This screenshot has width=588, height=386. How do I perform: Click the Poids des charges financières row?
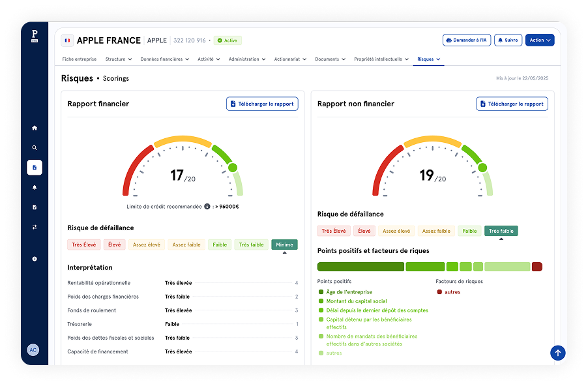pyautogui.click(x=183, y=296)
